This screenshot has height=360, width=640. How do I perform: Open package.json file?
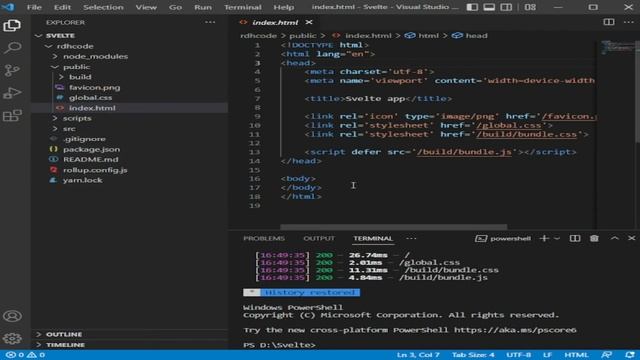pyautogui.click(x=91, y=149)
